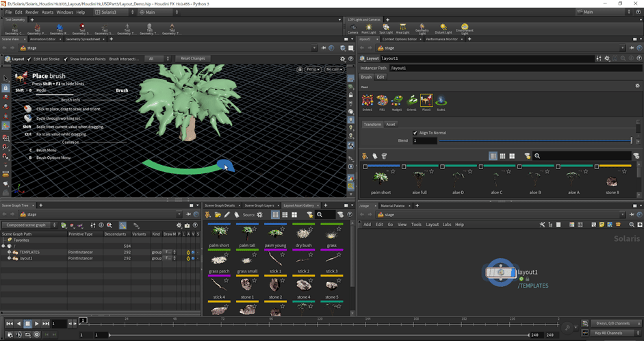Select the Delete1 brush icon
Viewport: 644px width, 341px height.
[x=368, y=101]
